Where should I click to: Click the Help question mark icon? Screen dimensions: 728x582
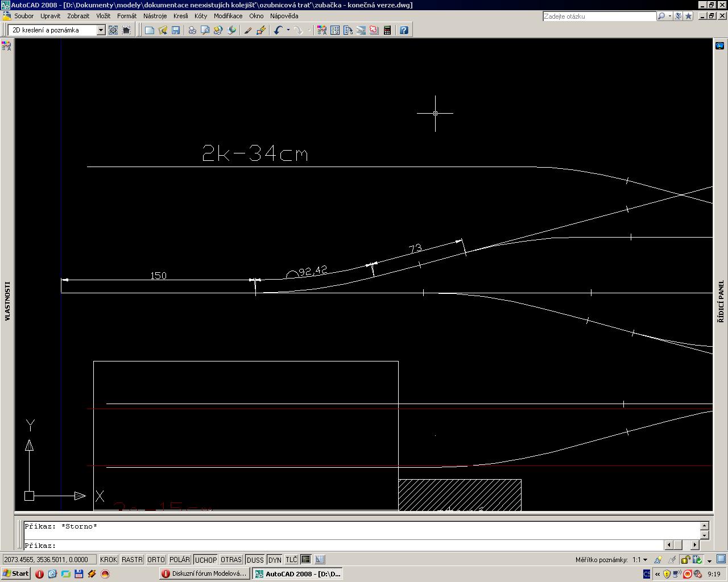coord(404,30)
